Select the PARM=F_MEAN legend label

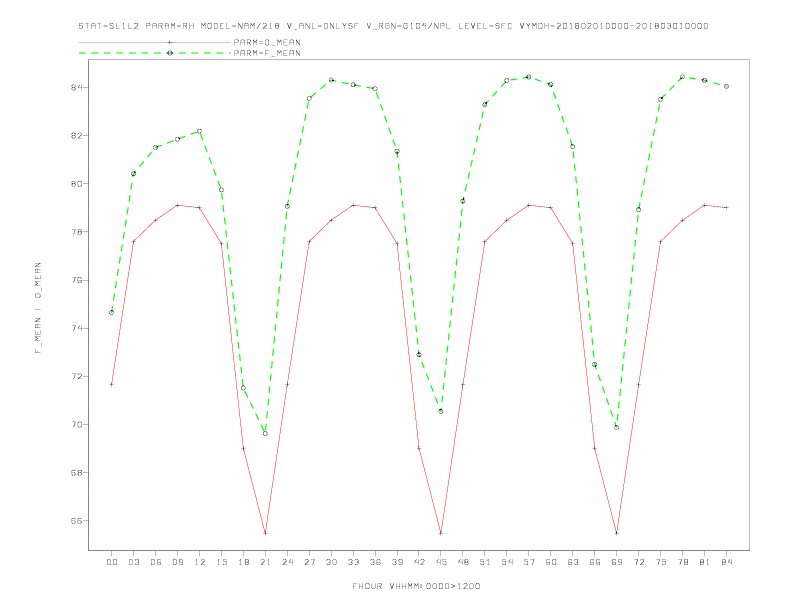[x=267, y=53]
